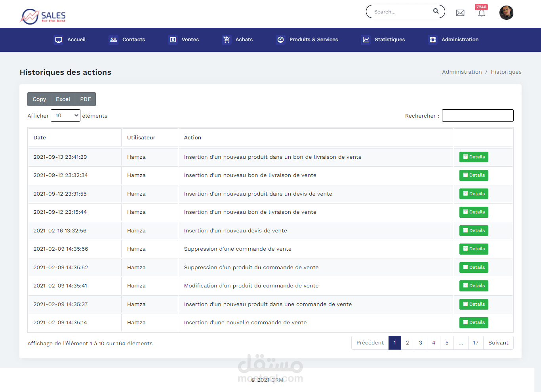Click the profile avatar picture
Viewport: 541px width, 392px height.
506,12
